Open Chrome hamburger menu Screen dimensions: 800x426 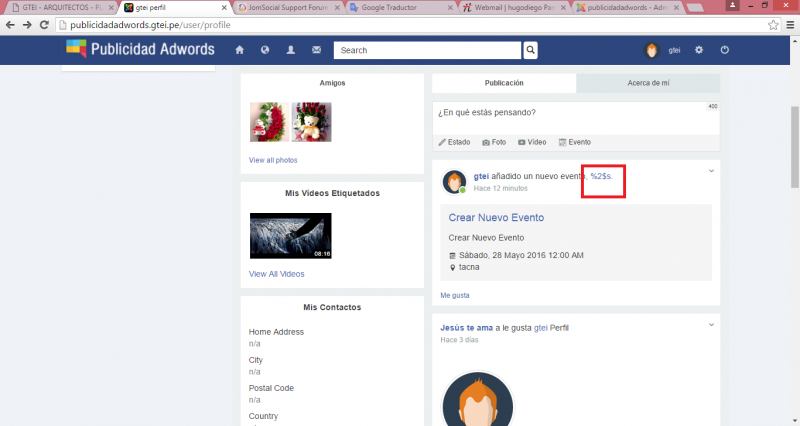tap(790, 25)
